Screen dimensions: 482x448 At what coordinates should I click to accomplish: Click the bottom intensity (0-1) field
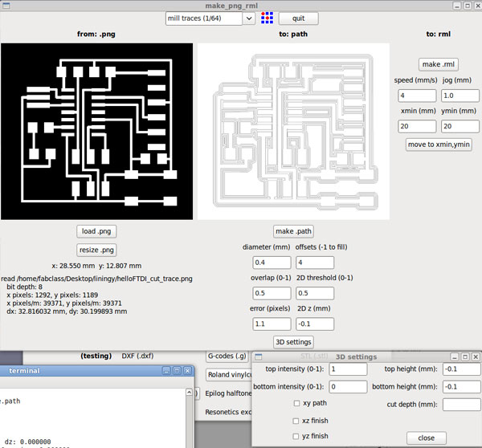point(348,387)
